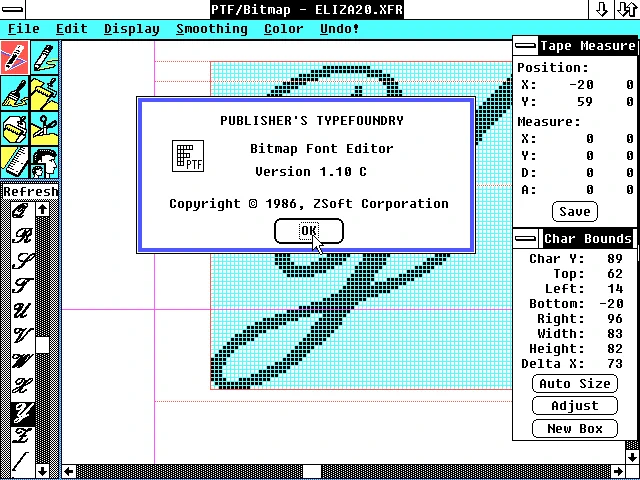
Task: Open the Display menu
Action: pos(131,29)
